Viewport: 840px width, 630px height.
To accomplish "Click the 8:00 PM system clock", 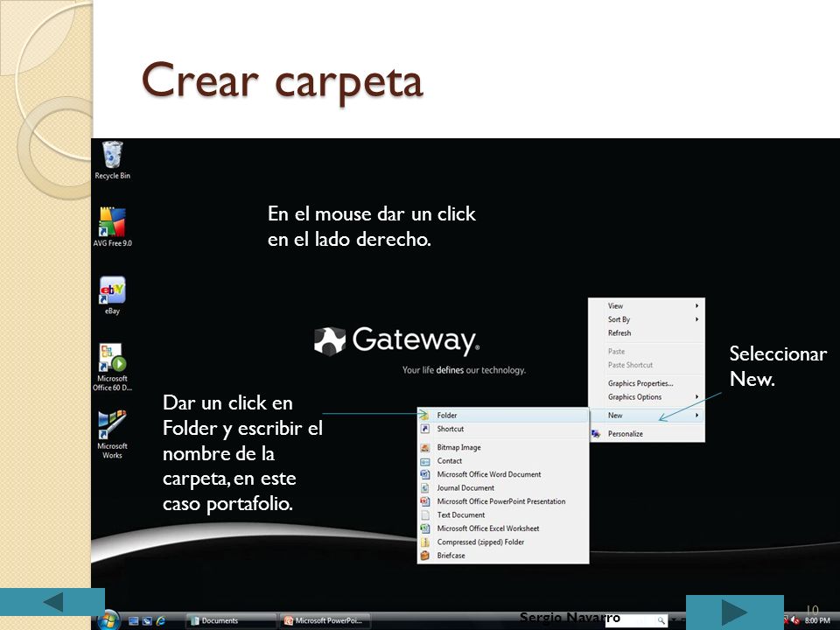I will coord(817,620).
